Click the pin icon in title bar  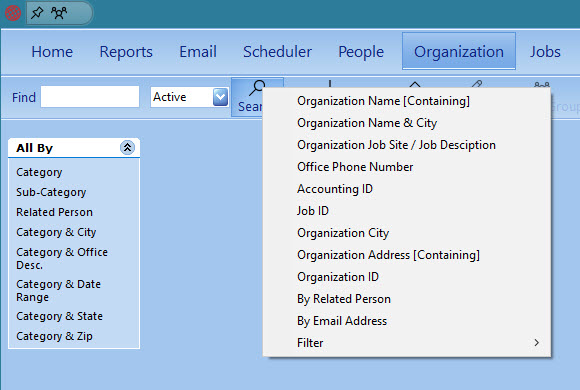(x=37, y=13)
